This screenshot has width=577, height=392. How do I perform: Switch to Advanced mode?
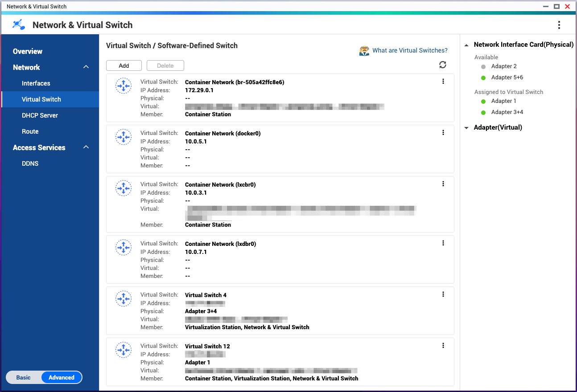(62, 377)
